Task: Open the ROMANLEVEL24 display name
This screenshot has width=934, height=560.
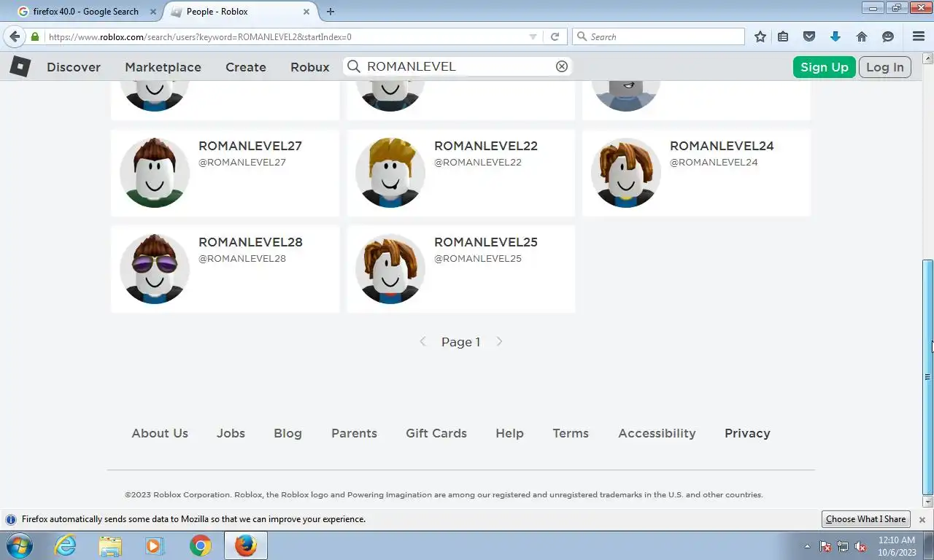Action: click(722, 146)
